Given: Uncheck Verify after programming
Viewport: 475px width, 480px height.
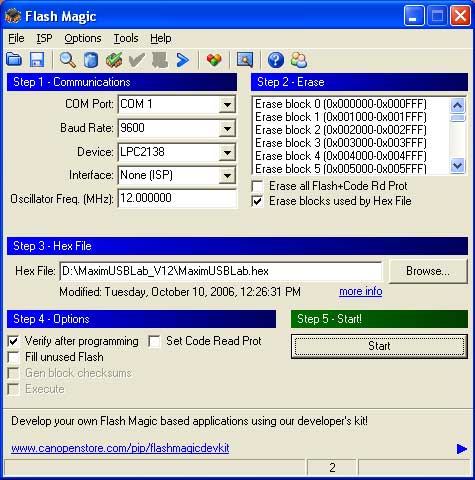Looking at the screenshot, I should click(x=13, y=341).
